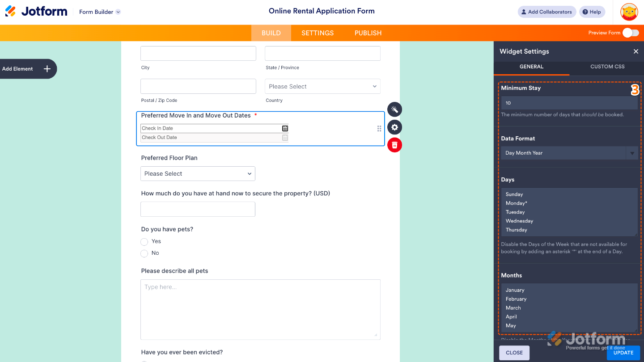Enable the Preview Form toggle
This screenshot has height=362, width=644.
(x=631, y=33)
